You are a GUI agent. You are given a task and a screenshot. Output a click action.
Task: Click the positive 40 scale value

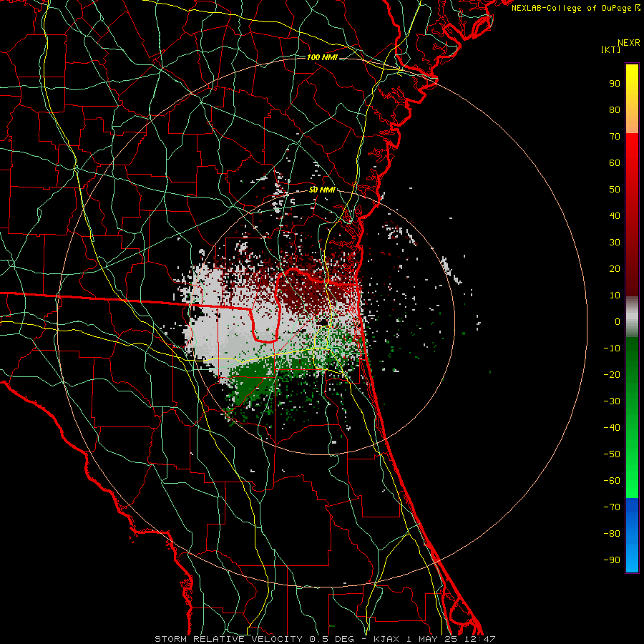(615, 215)
